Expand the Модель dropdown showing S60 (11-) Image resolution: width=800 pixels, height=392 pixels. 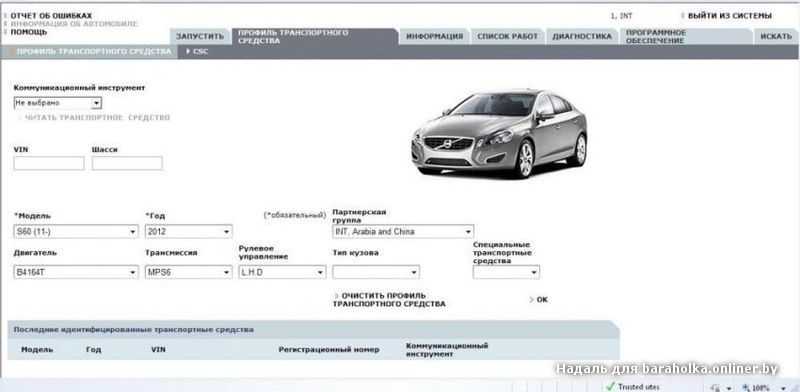pyautogui.click(x=76, y=232)
